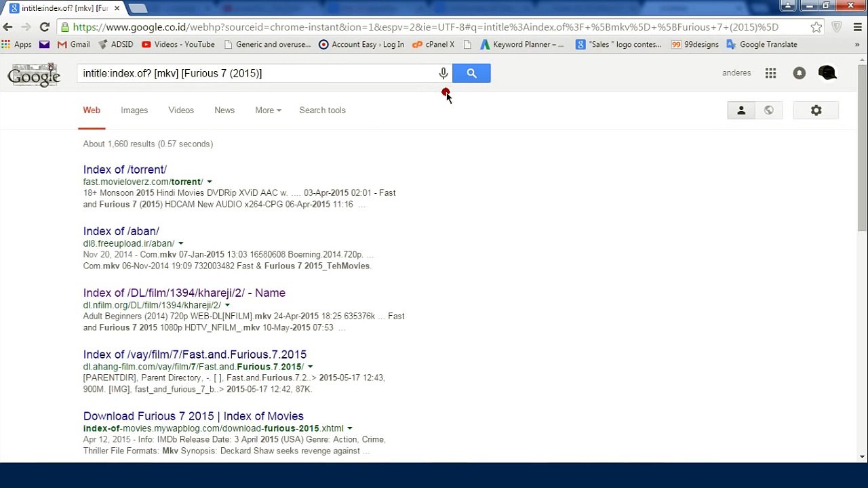The height and width of the screenshot is (488, 868).
Task: Open the Gmail bookmark
Action: 74,45
